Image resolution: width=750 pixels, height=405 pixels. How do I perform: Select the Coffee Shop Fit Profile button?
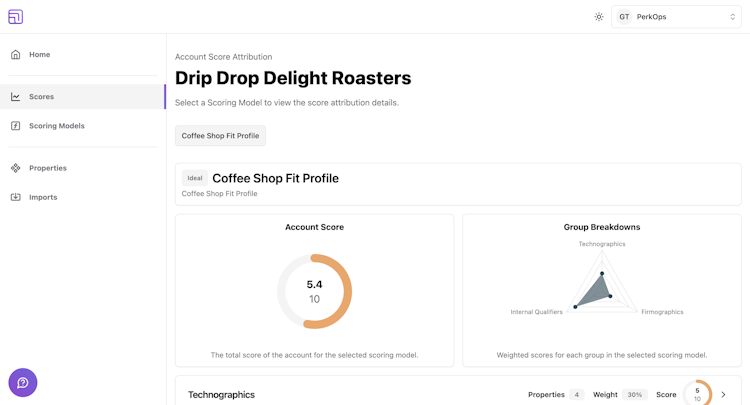tap(220, 136)
